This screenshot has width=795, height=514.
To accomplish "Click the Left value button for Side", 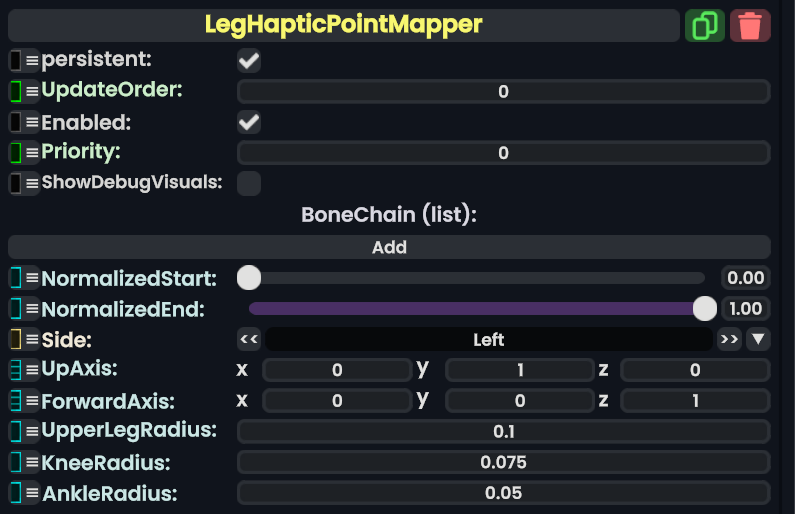I will tap(489, 339).
